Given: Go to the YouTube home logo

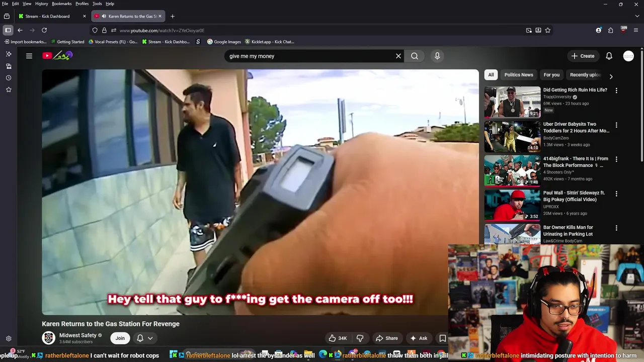Looking at the screenshot, I should coord(57,56).
